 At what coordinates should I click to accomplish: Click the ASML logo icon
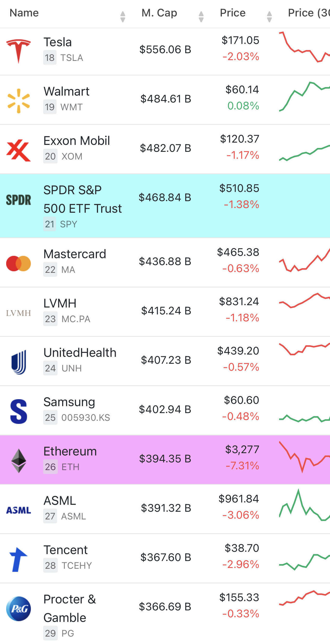[x=18, y=510]
